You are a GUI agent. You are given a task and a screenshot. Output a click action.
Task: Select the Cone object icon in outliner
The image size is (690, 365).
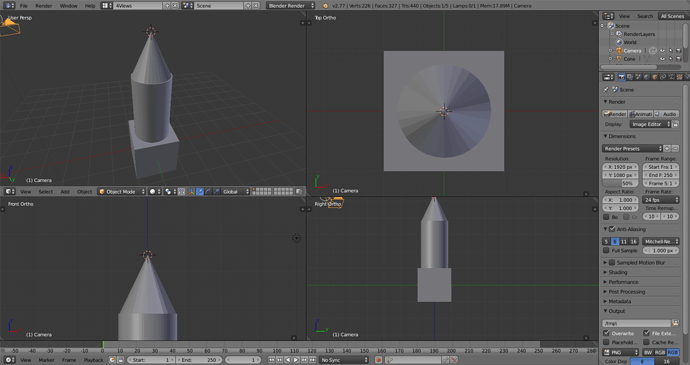[x=619, y=59]
